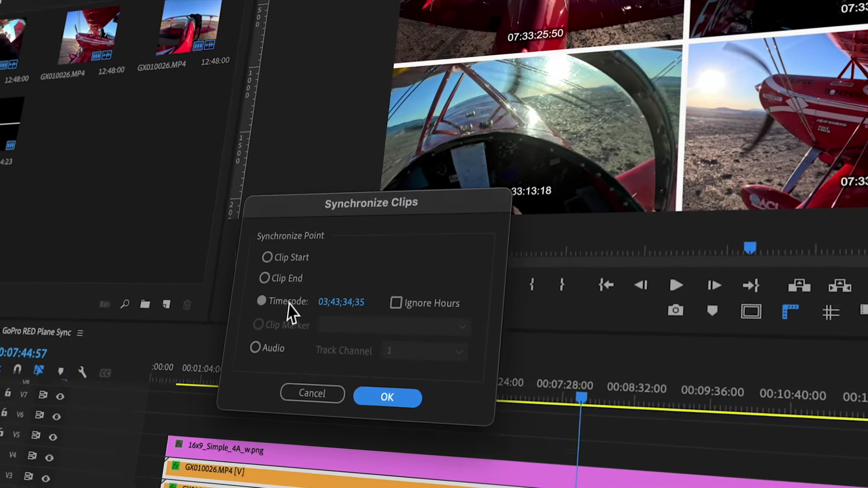
Task: Create a New Bin with folder icon
Action: tap(145, 304)
